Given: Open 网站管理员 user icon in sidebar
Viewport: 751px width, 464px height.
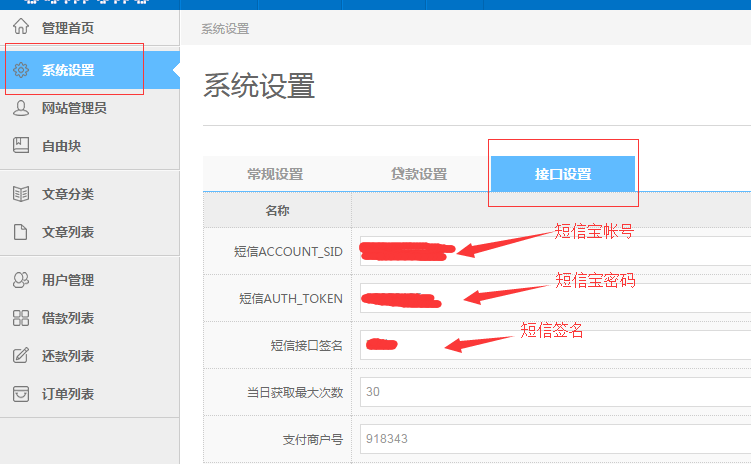Looking at the screenshot, I should (x=20, y=108).
